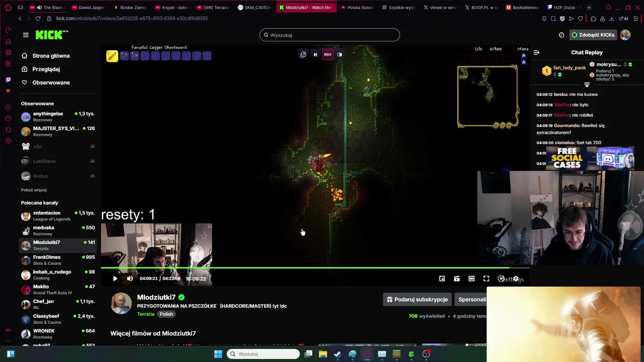This screenshot has width=644, height=362.
Task: Expand followed list with Pokaż więcej
Action: coord(34,190)
